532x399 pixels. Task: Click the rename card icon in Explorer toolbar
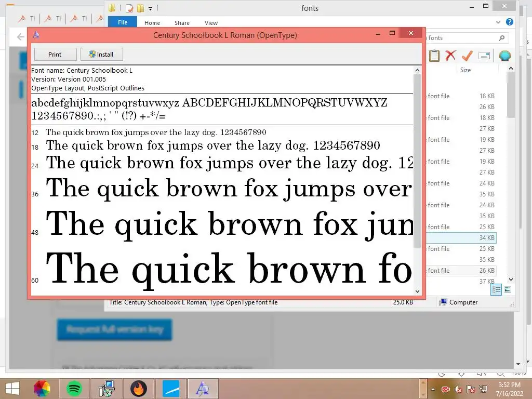click(484, 56)
